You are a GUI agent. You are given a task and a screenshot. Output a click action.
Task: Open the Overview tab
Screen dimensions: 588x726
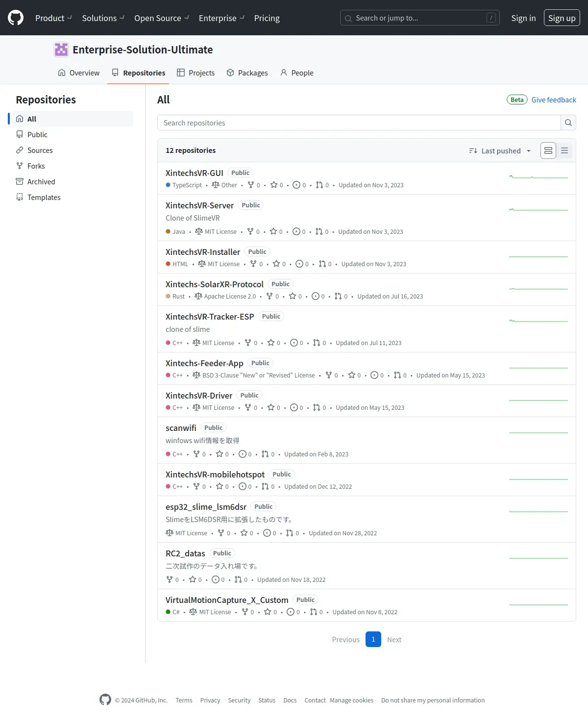pos(78,73)
